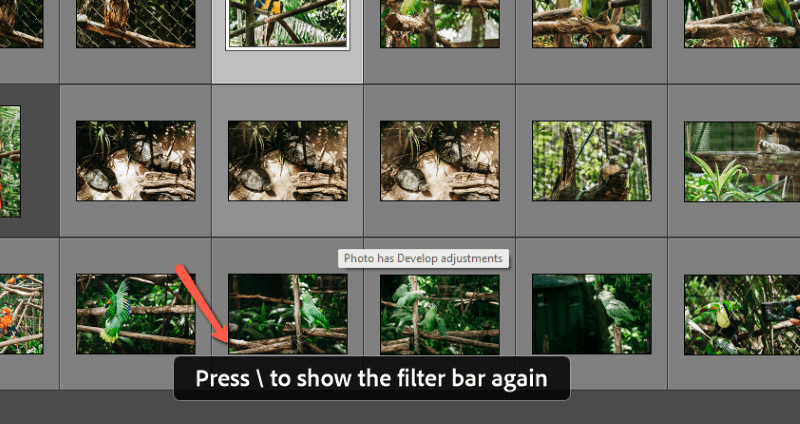Select the owl by chain-link fence thumbnail
The image size is (800, 424).
point(136,23)
